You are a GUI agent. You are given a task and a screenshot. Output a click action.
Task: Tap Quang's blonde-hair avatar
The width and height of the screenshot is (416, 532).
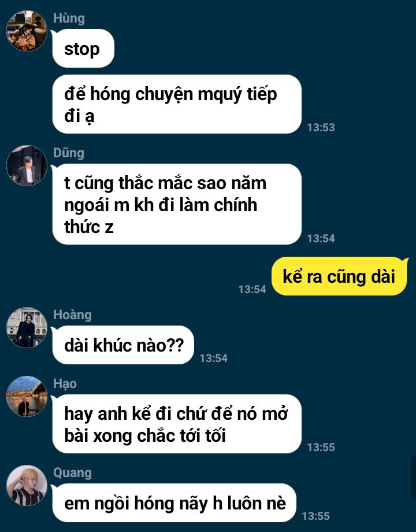[27, 486]
